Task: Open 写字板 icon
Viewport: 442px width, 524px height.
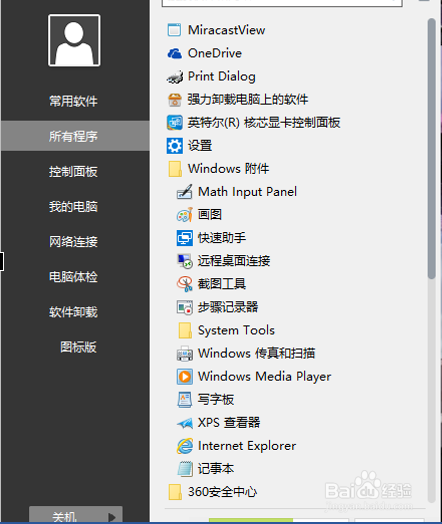Action: [184, 400]
